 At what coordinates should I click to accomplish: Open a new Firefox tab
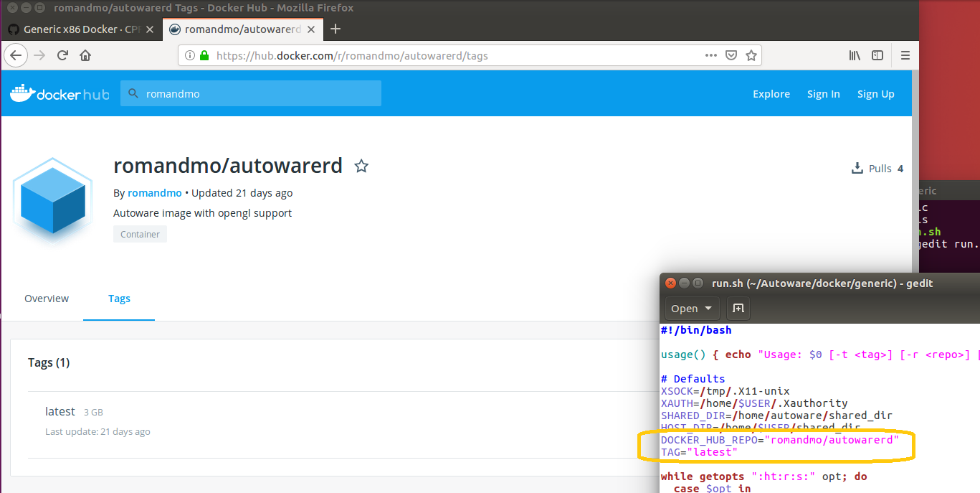click(335, 29)
